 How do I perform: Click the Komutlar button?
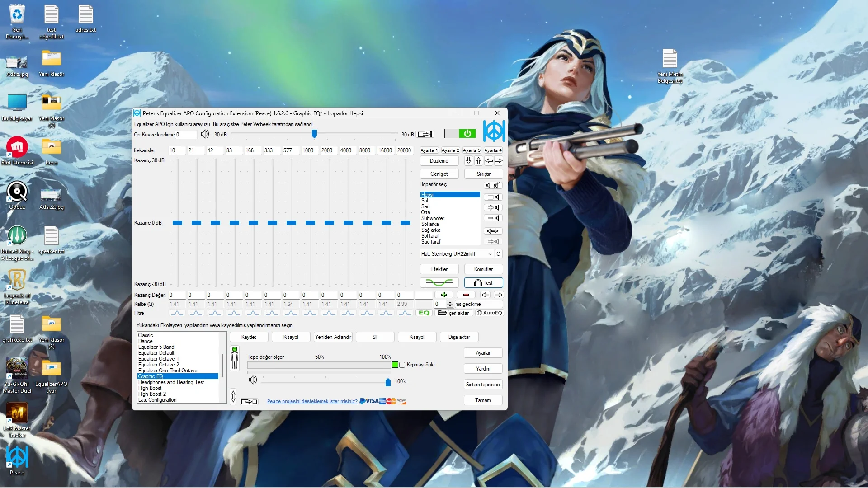pos(483,269)
